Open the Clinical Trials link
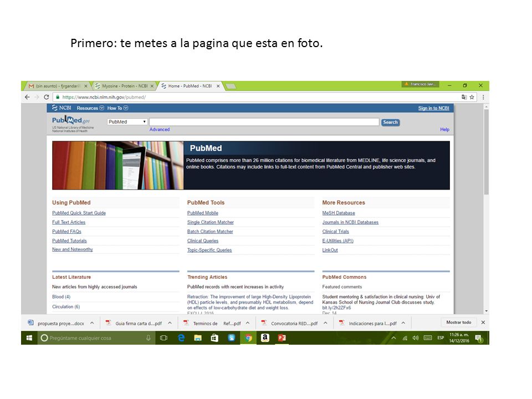Viewport: 532px width, 399px height. click(x=336, y=232)
